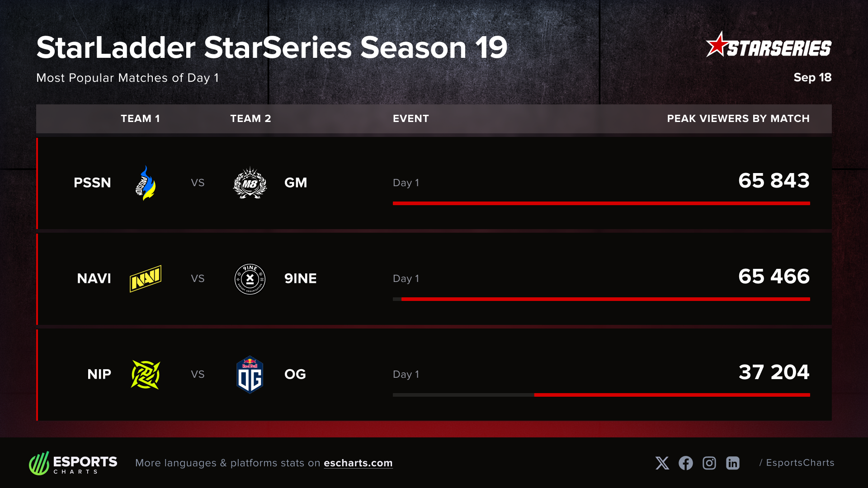868x488 pixels.
Task: Click the StarSeries logo
Action: [769, 46]
